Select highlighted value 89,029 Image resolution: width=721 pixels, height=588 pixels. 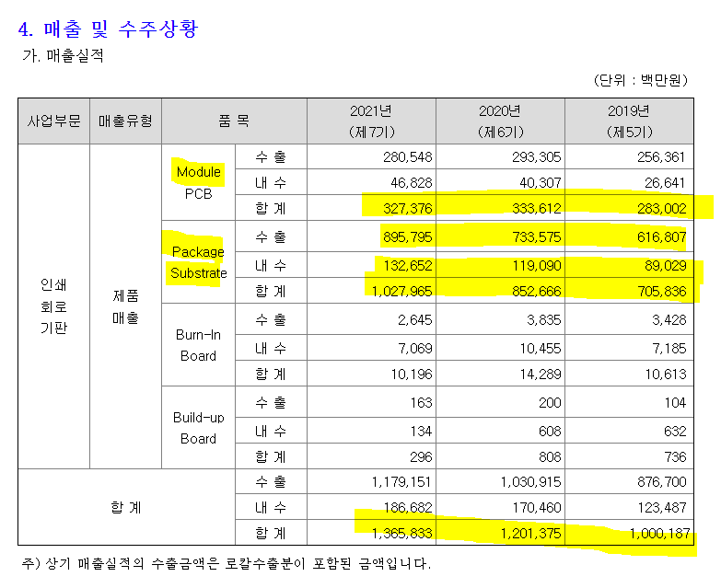point(666,266)
